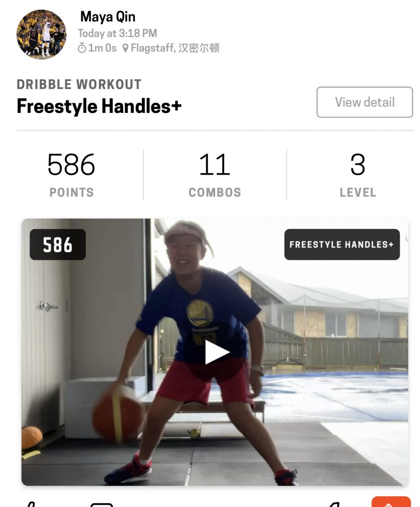Tap the Today at 3:18 PM timestamp
Viewport: 420px width, 507px height.
(117, 33)
